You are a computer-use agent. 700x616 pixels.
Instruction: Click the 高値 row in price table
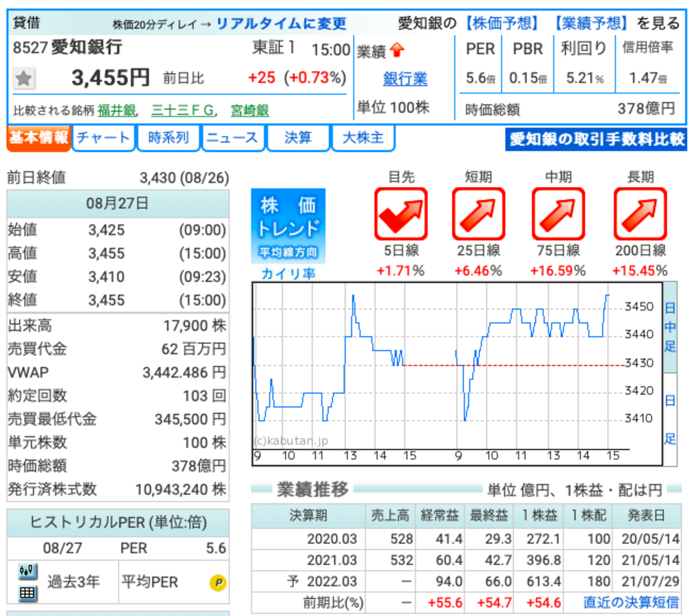pos(117,253)
